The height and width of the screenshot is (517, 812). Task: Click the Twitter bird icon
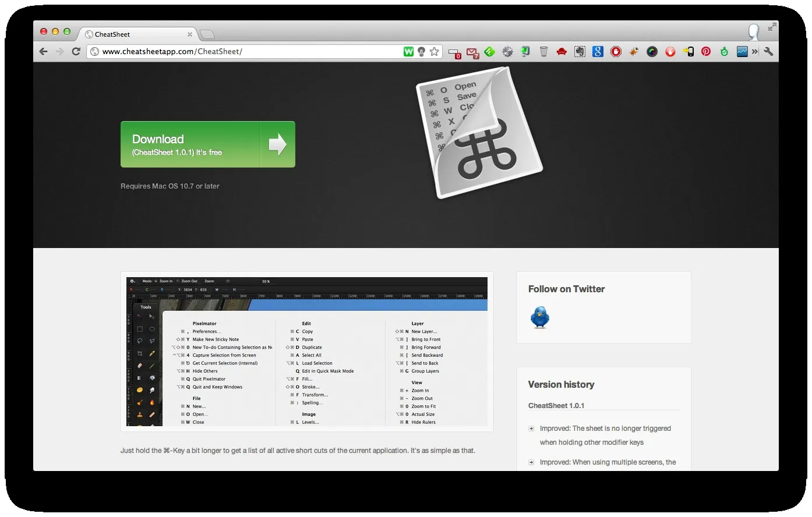coord(540,317)
